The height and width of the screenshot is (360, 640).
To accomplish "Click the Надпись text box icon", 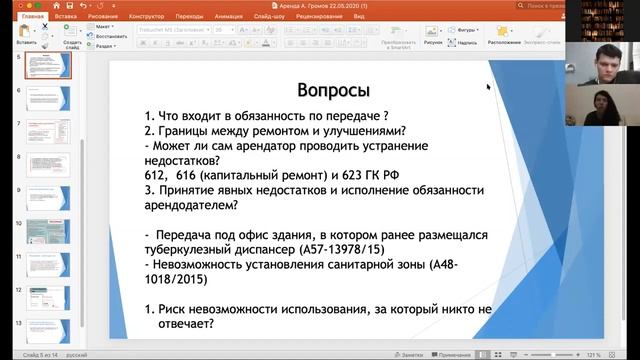I will [x=452, y=42].
